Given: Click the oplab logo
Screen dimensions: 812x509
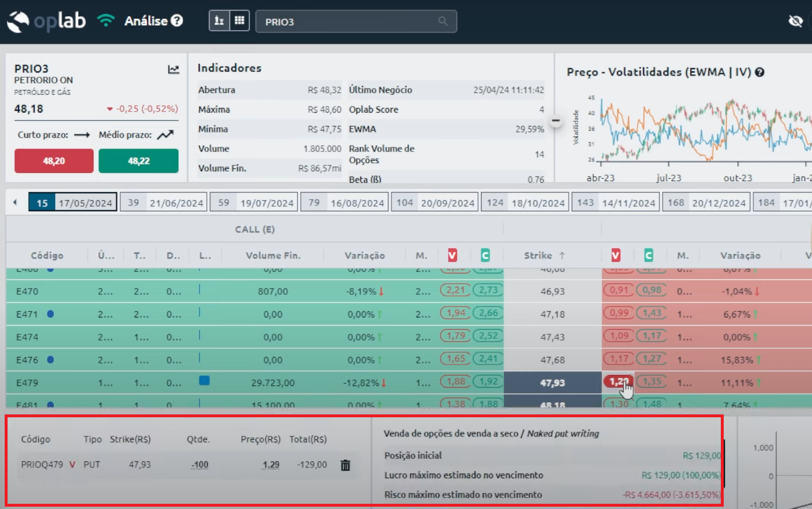Looking at the screenshot, I should (46, 21).
